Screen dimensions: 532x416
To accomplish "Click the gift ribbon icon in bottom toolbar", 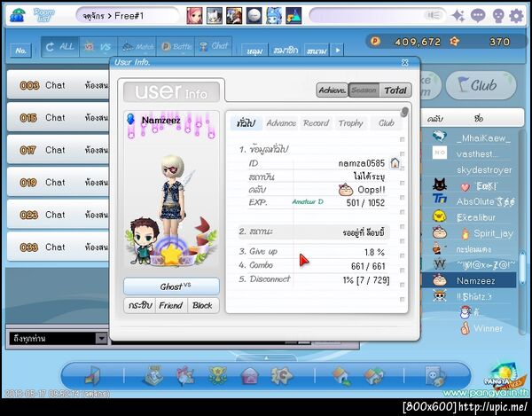I will click(x=185, y=375).
